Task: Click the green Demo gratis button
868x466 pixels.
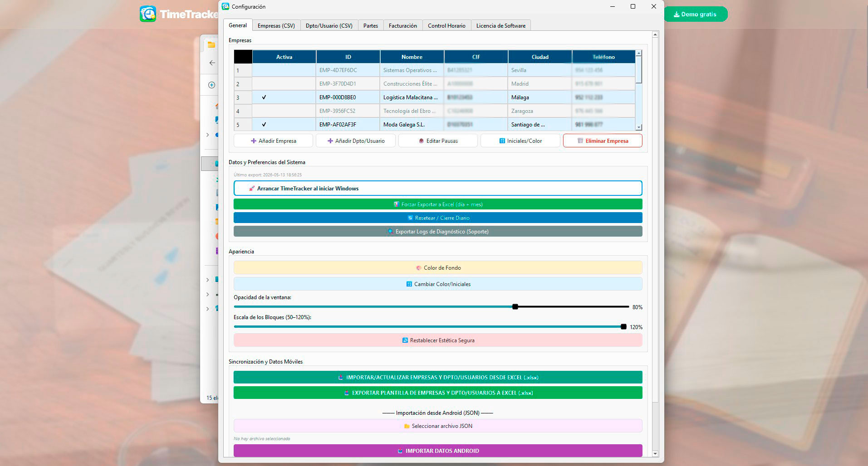Action: click(x=696, y=14)
